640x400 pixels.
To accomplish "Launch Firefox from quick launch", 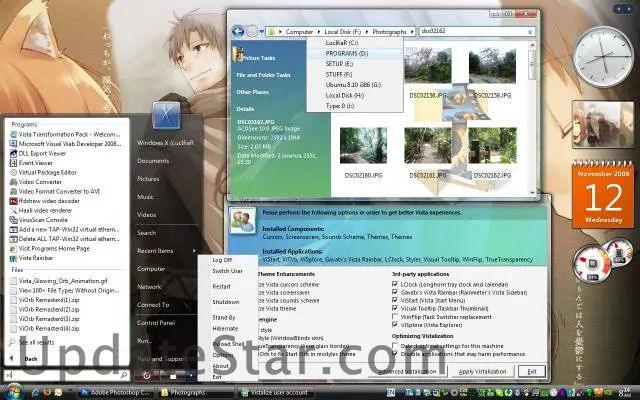I will pyautogui.click(x=47, y=393).
